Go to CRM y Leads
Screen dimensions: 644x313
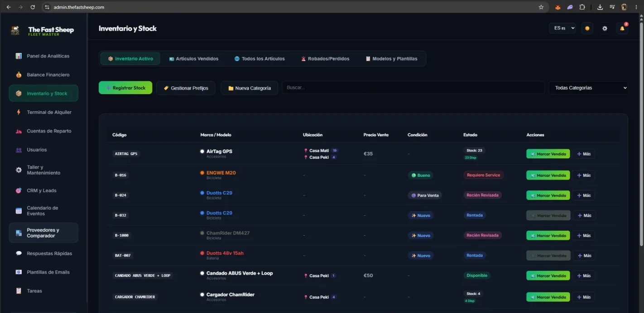43,190
